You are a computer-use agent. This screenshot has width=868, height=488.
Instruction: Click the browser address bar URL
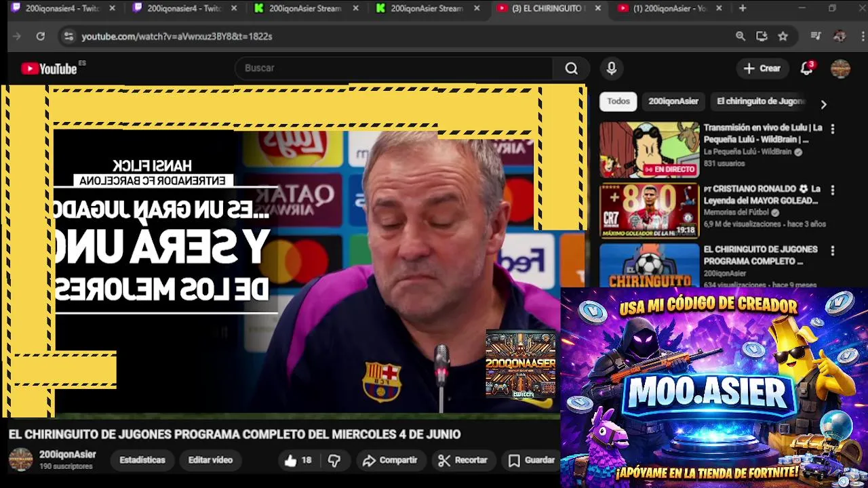(x=177, y=37)
